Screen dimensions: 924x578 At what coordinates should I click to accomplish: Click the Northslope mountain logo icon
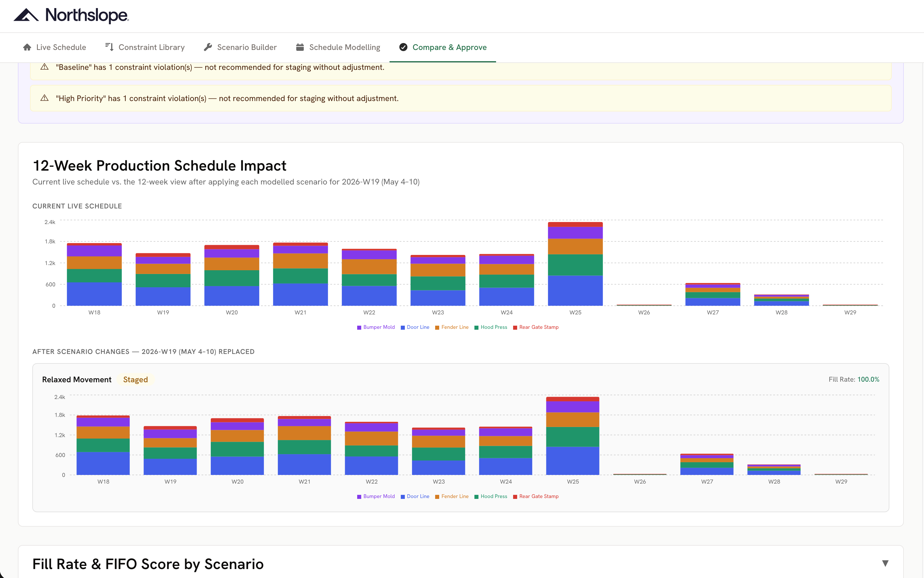(x=26, y=15)
